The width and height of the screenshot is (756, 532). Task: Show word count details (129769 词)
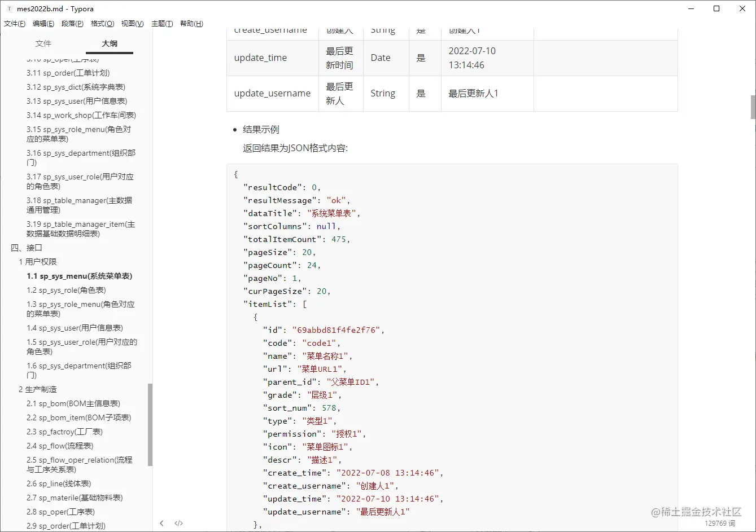click(720, 524)
